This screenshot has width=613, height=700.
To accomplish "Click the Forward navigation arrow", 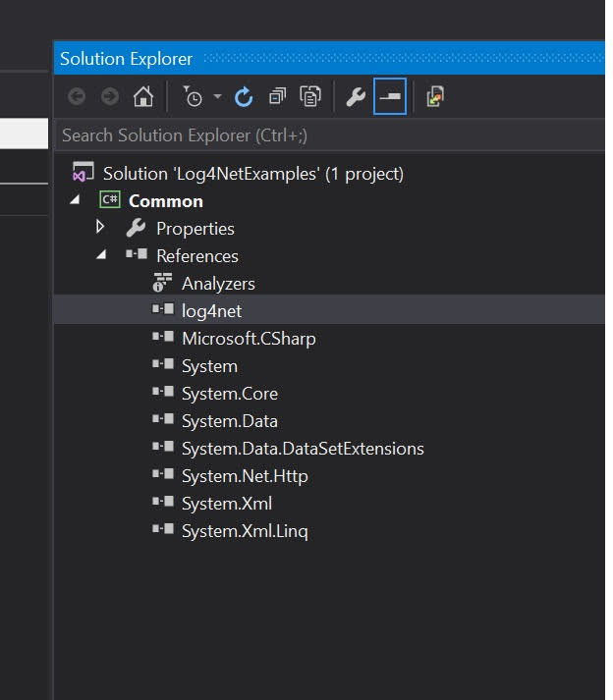I will click(109, 96).
